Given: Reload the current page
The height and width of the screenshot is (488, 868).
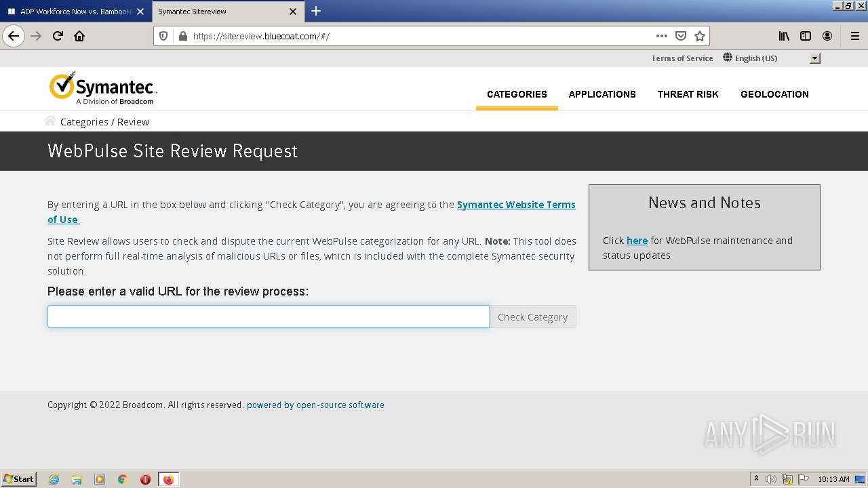Looking at the screenshot, I should [x=58, y=36].
